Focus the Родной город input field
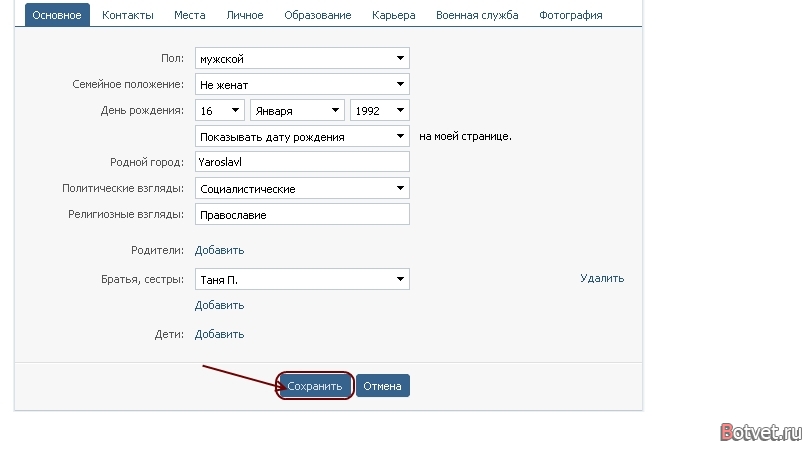Image resolution: width=810 pixels, height=450 pixels. click(302, 162)
